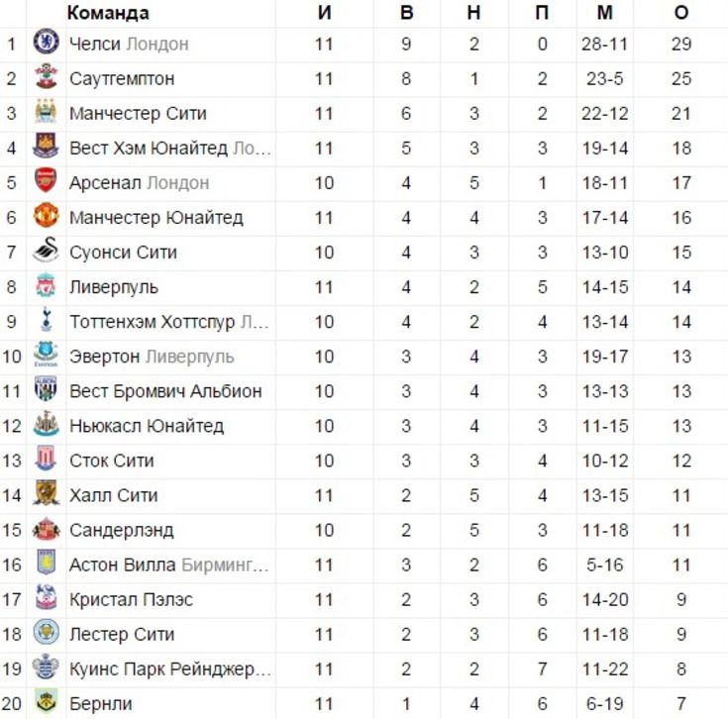Select the Manchester City crest icon
This screenshot has width=728, height=719.
pos(46,111)
